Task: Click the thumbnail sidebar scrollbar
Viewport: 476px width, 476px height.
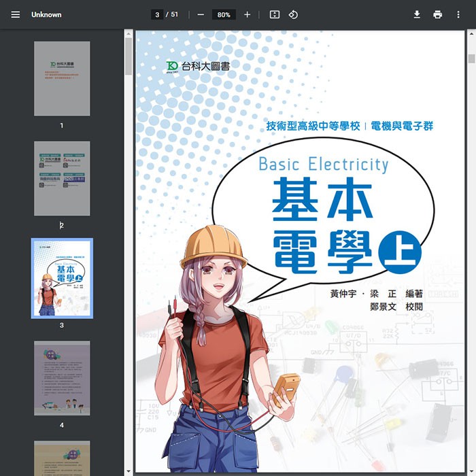Action: pyautogui.click(x=129, y=58)
